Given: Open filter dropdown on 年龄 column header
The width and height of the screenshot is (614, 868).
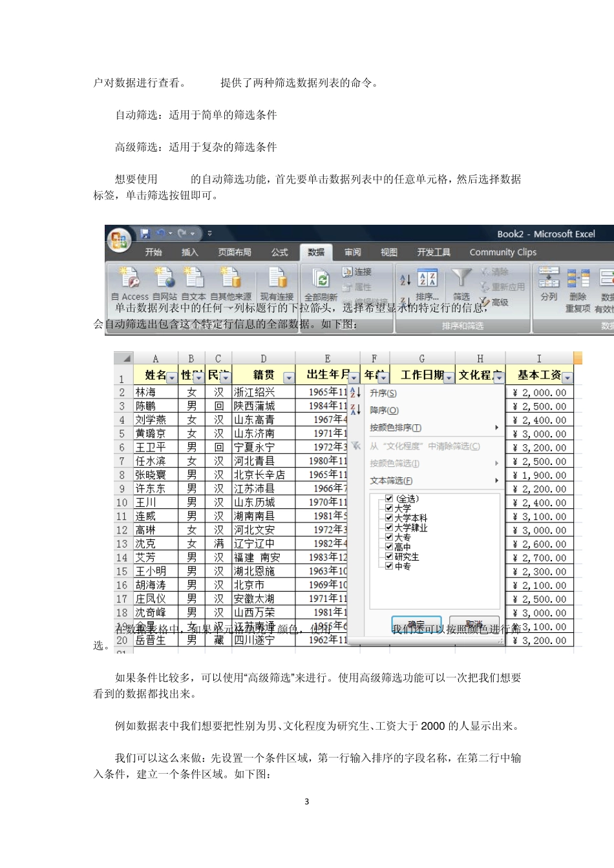Looking at the screenshot, I should 383,378.
